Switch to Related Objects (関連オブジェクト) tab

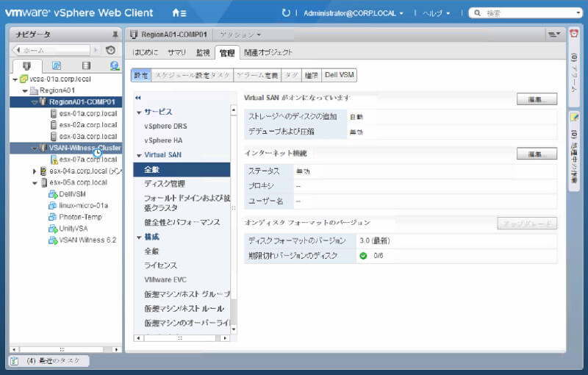click(x=268, y=52)
